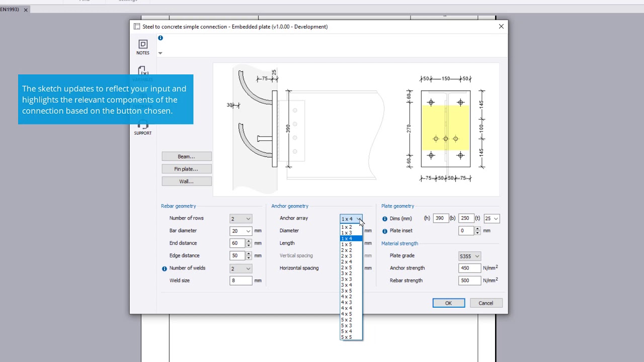Open the plate thickness (t) dropdown
The width and height of the screenshot is (644, 362).
[492, 219]
